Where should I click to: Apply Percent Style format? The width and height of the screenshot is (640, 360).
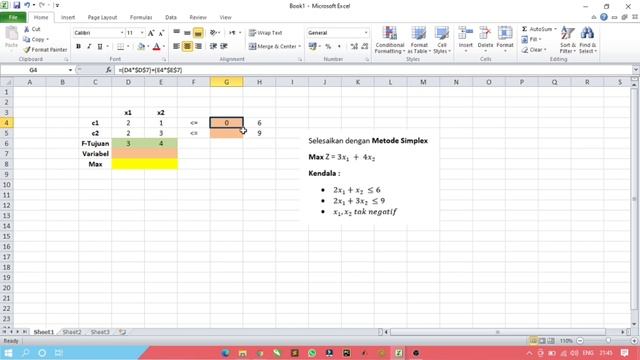click(328, 47)
